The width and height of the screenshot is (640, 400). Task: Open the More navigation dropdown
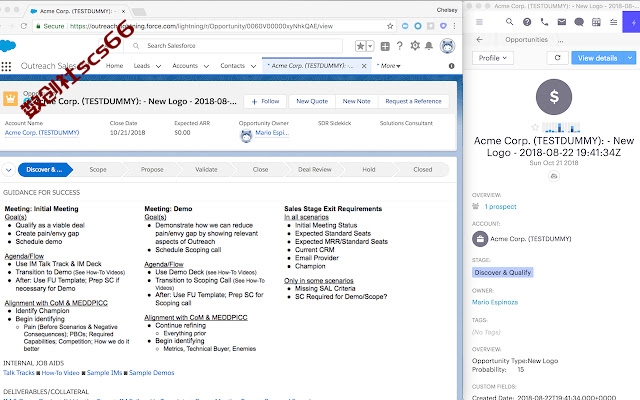tap(389, 66)
